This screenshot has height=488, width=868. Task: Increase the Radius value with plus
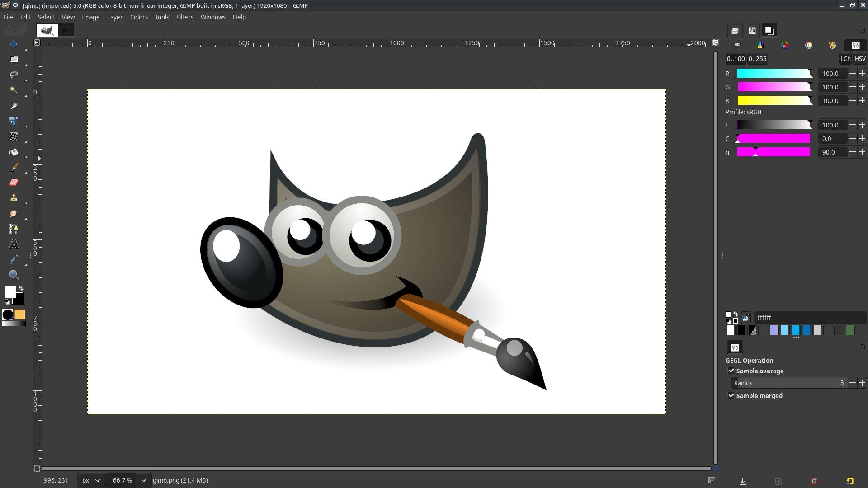coord(862,383)
